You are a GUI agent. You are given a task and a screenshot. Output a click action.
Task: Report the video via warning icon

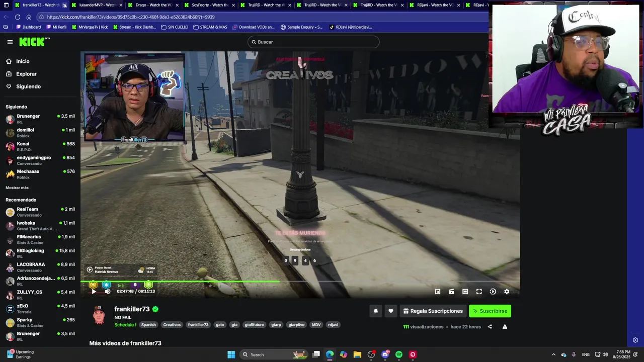(505, 327)
